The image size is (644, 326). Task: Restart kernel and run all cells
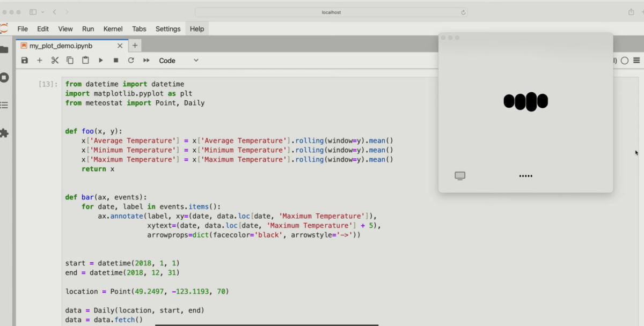tap(146, 61)
